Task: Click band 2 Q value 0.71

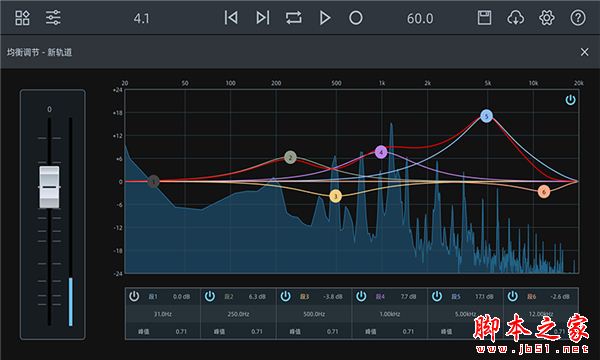Action: pos(257,331)
